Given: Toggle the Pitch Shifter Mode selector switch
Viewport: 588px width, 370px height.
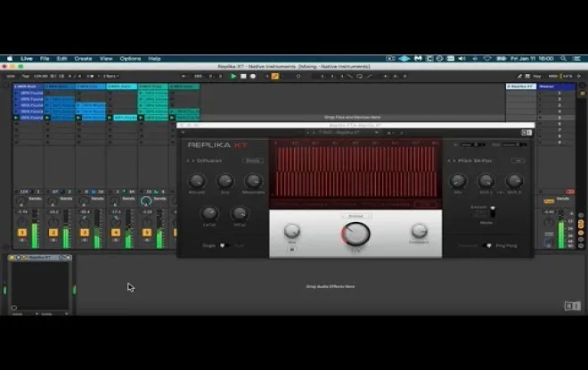Looking at the screenshot, I should point(493,212).
